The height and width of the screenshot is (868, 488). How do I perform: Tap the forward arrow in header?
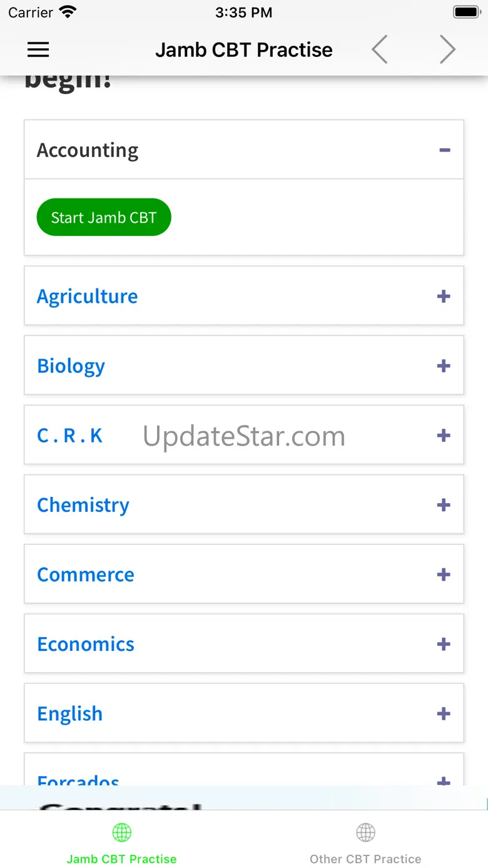click(x=447, y=50)
